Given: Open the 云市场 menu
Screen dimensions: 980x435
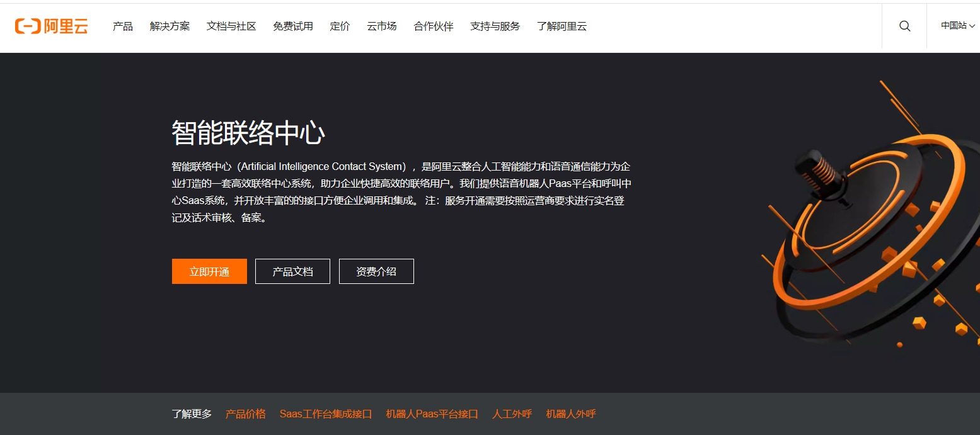Looking at the screenshot, I should [x=381, y=26].
